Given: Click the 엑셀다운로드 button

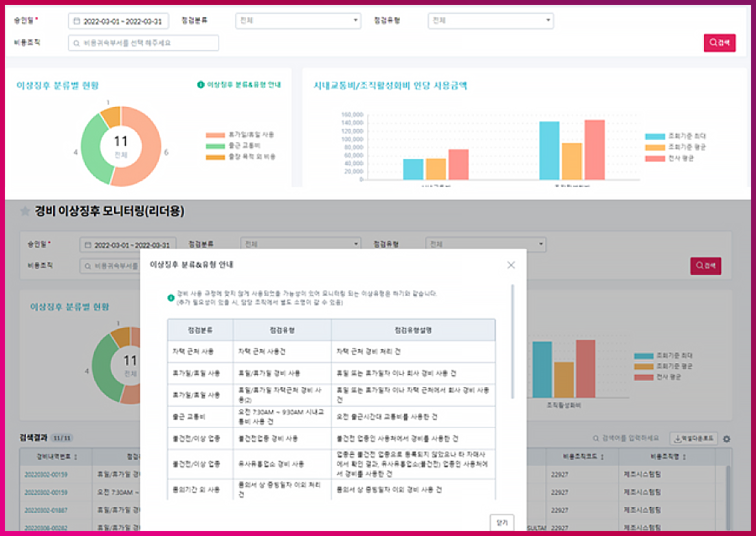Looking at the screenshot, I should [x=693, y=438].
